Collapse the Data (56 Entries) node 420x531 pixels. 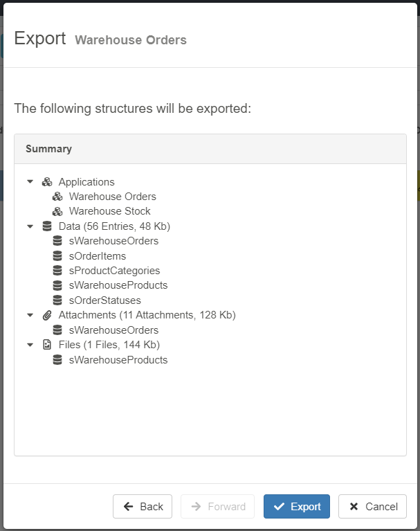[30, 226]
